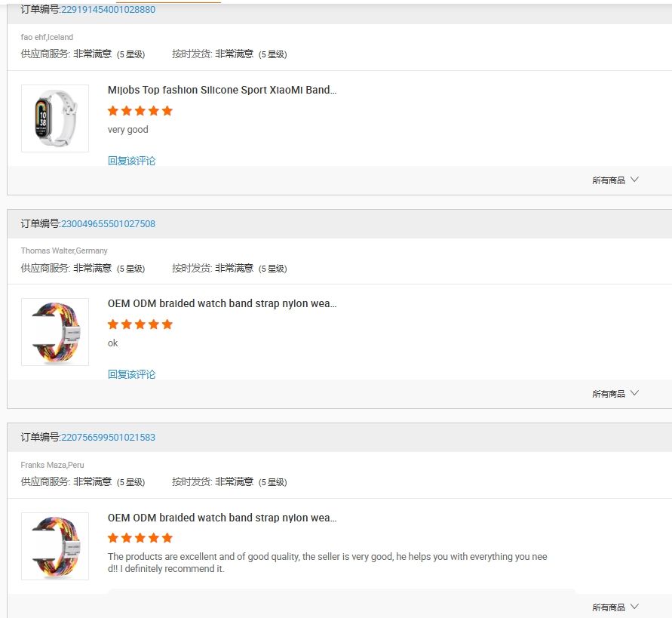Click reviewer name Thomas Walter, Germany
The image size is (672, 618).
pyautogui.click(x=64, y=251)
